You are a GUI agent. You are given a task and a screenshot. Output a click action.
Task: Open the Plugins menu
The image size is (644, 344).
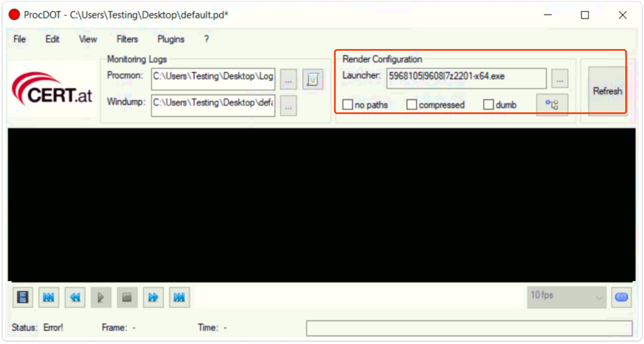pyautogui.click(x=170, y=39)
